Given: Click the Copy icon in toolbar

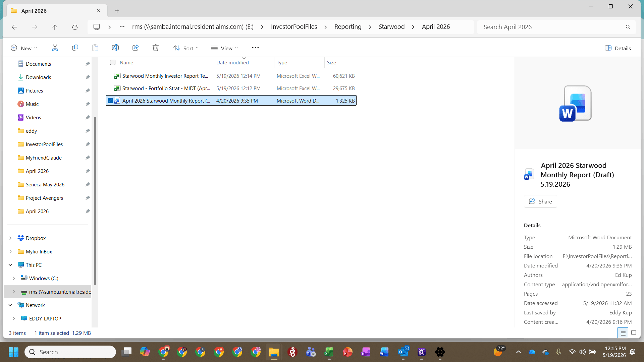Looking at the screenshot, I should pyautogui.click(x=75, y=48).
